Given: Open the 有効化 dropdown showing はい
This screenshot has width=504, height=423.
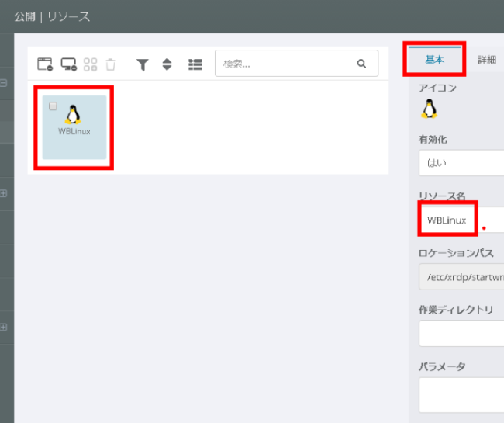Looking at the screenshot, I should click(x=461, y=164).
